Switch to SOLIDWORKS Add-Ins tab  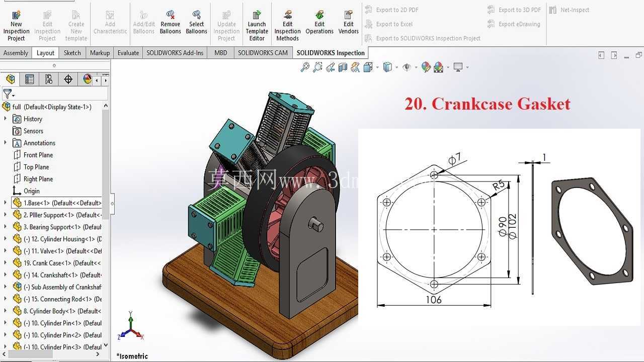click(x=175, y=53)
